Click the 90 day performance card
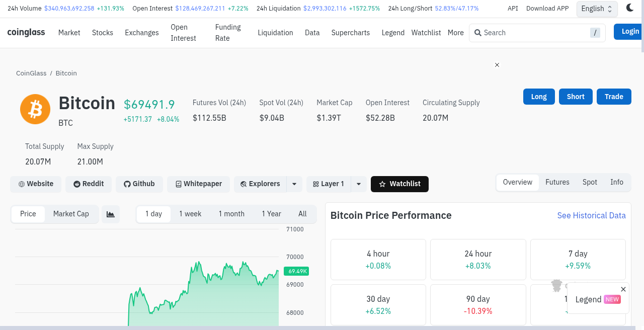The width and height of the screenshot is (644, 330). pos(478,305)
